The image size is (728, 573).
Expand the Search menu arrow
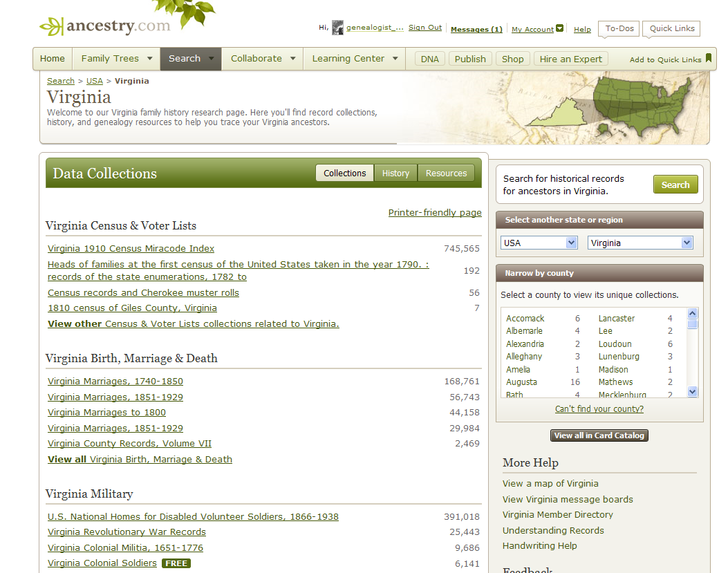coord(212,59)
